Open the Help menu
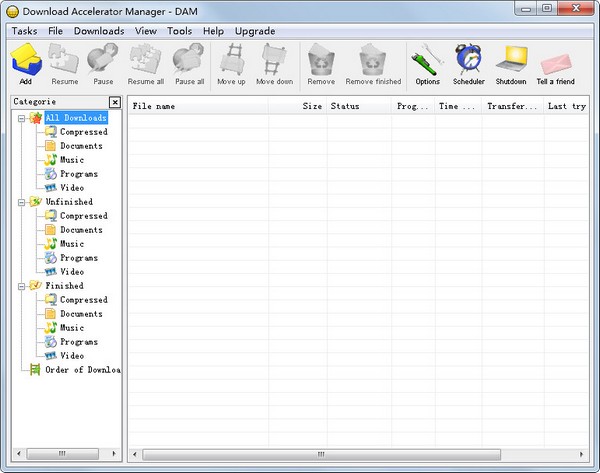The width and height of the screenshot is (600, 473). (x=213, y=31)
